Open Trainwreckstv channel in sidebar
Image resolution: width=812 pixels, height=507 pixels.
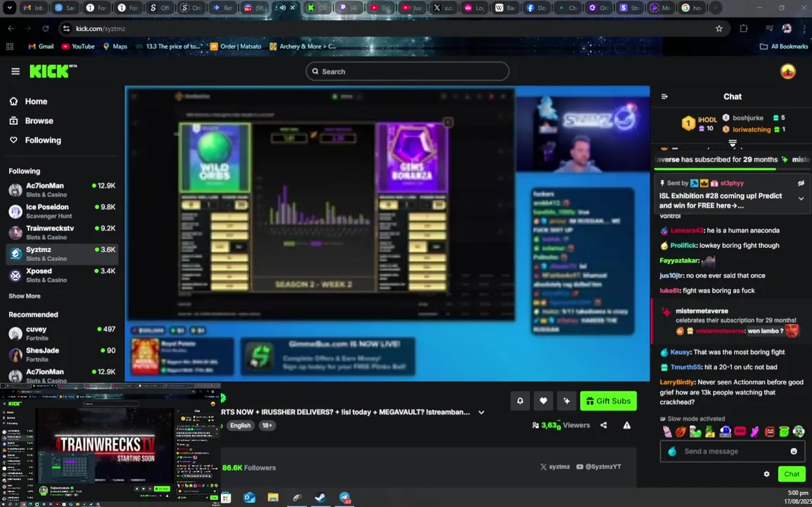[x=62, y=232]
